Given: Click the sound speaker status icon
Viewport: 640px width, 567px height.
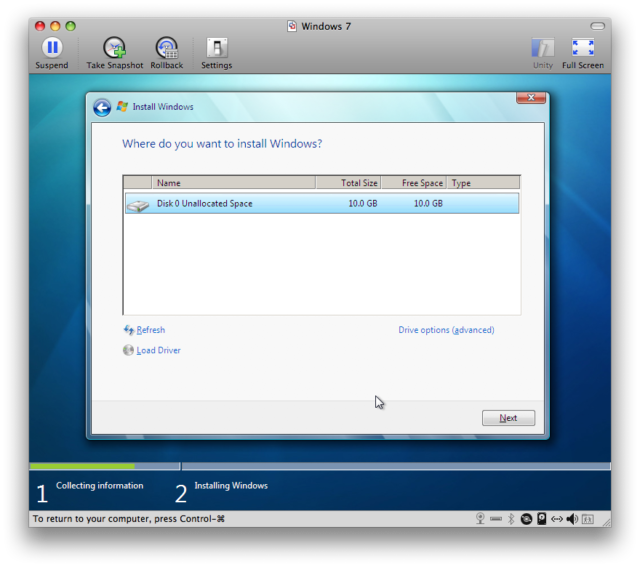Looking at the screenshot, I should (572, 519).
